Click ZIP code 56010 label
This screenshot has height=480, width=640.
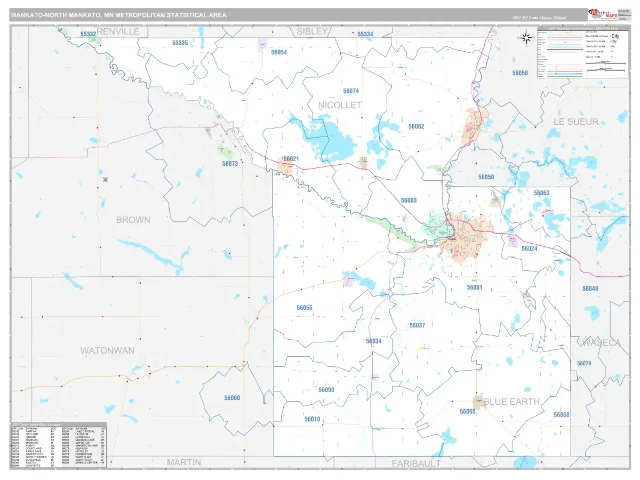coord(312,419)
